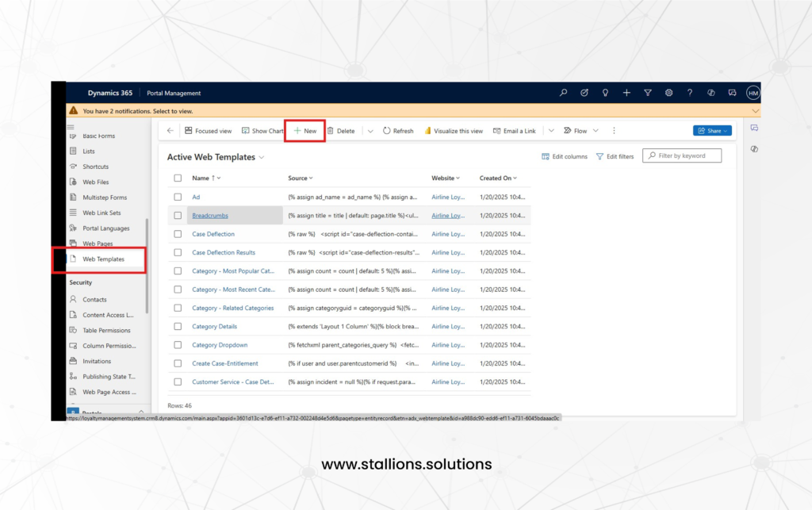Expand the notification bar chevron
The image size is (812, 510).
(x=755, y=111)
